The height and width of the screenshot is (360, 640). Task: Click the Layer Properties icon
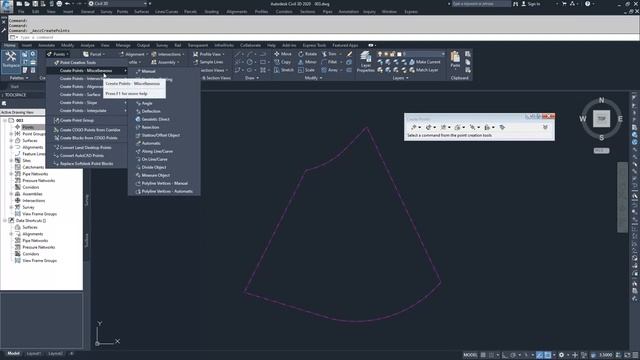(x=365, y=62)
